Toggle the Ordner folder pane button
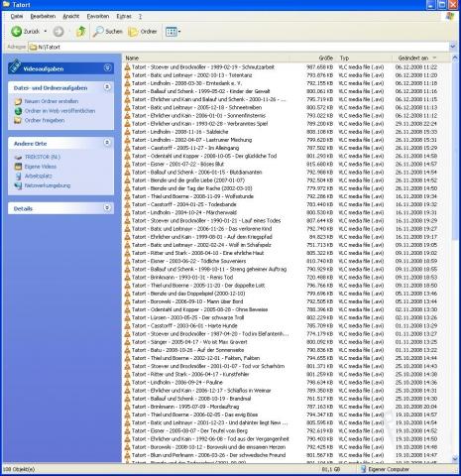 point(143,32)
